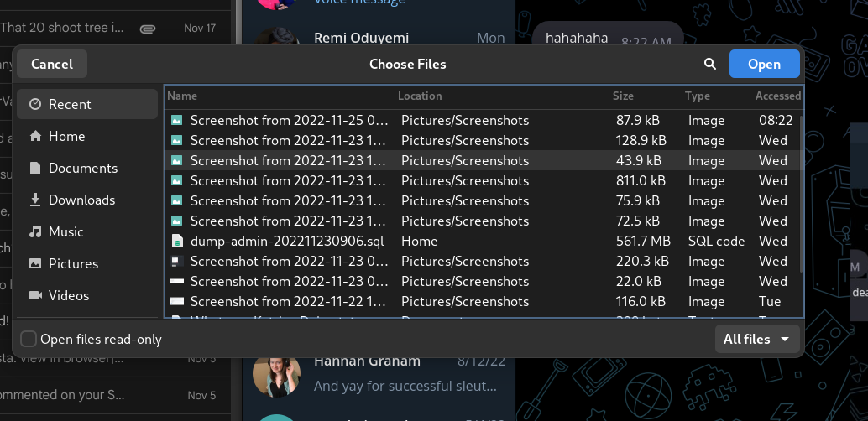Click the Pictures icon in sidebar
This screenshot has width=868, height=421.
pyautogui.click(x=35, y=263)
